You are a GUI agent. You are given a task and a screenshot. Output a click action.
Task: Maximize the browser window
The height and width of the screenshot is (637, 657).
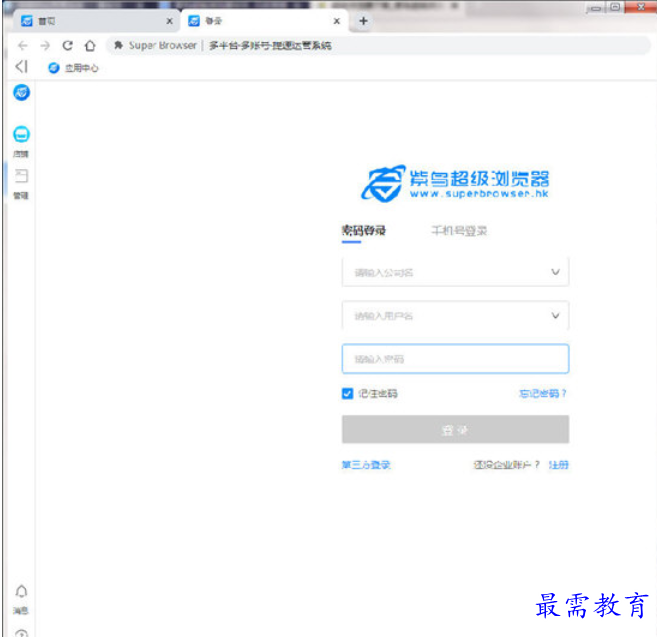pos(615,7)
